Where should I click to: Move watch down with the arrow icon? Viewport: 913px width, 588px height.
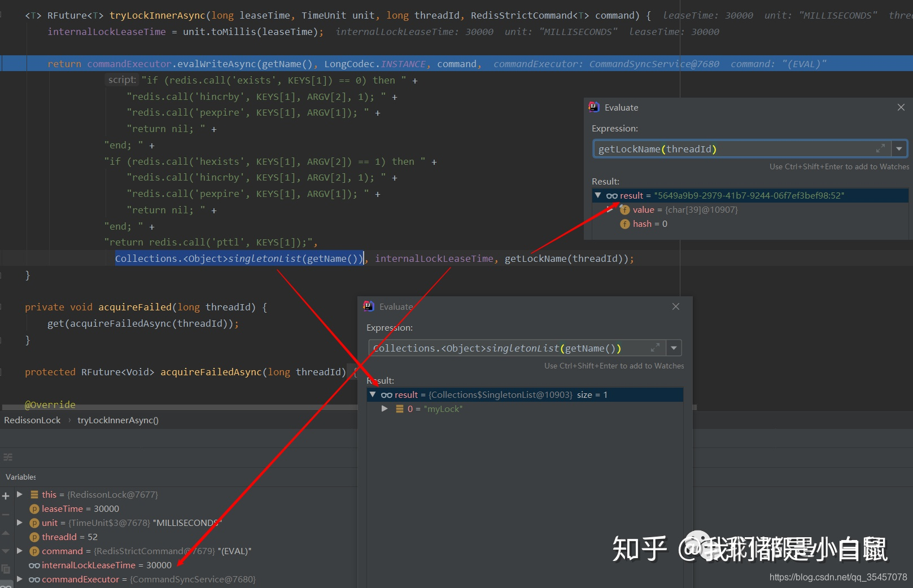pos(6,551)
